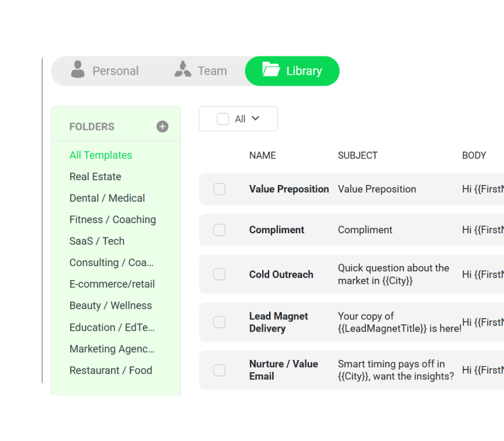Click the Library open folder icon
The height and width of the screenshot is (441, 504).
click(x=271, y=70)
